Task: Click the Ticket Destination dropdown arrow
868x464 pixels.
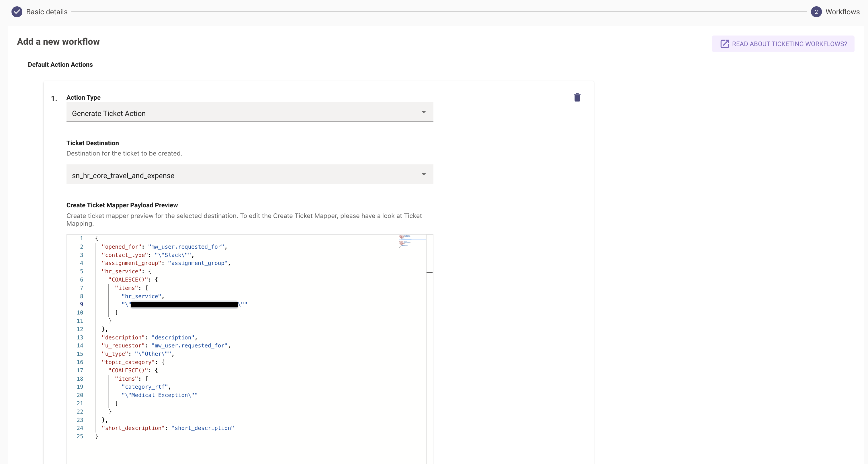Action: [424, 174]
